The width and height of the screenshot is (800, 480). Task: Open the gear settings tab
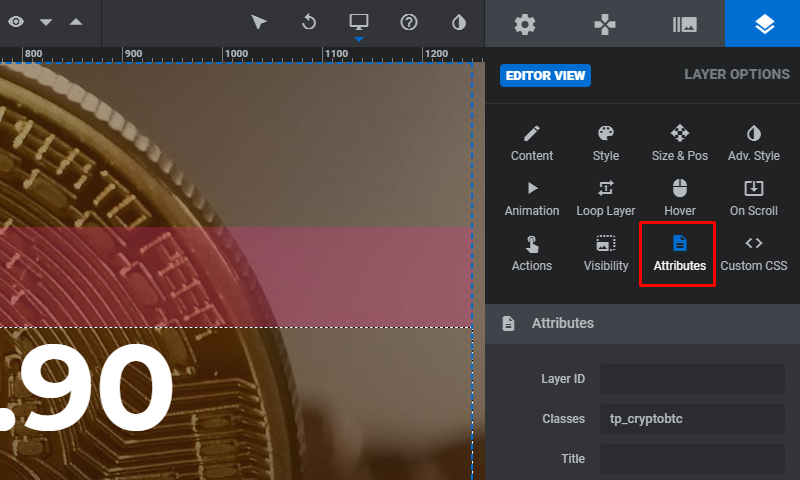point(525,24)
